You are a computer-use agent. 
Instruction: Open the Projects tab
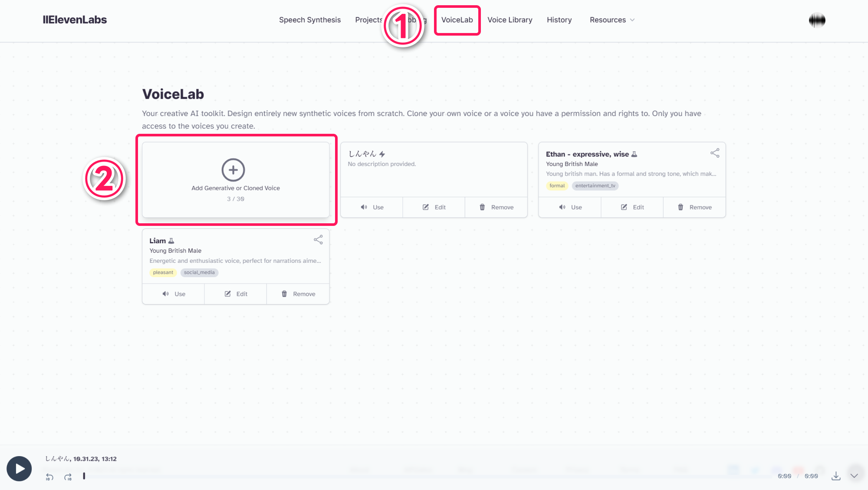coord(368,20)
